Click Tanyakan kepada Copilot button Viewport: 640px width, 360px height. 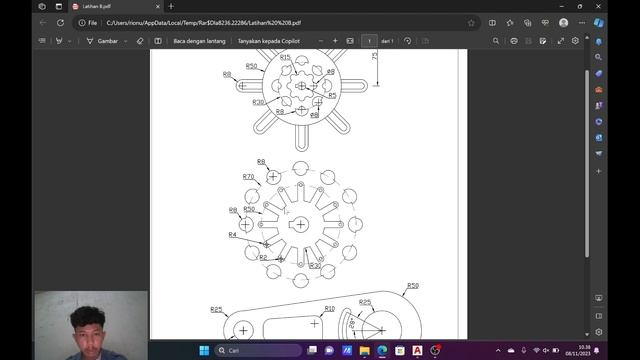click(x=269, y=41)
